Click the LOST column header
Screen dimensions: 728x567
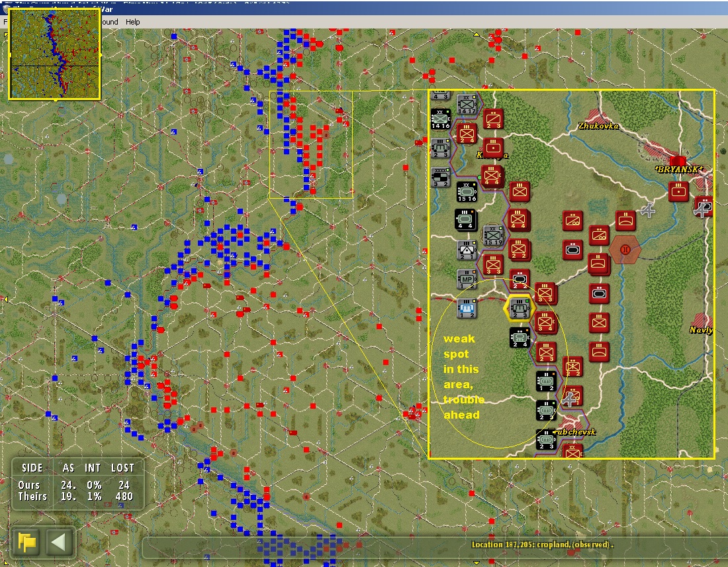[x=122, y=468]
